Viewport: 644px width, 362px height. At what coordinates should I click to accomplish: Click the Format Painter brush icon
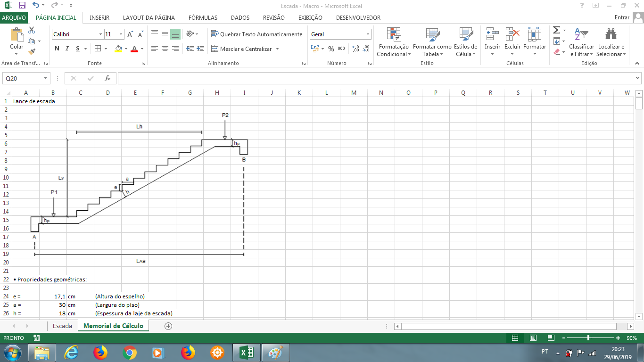point(32,52)
